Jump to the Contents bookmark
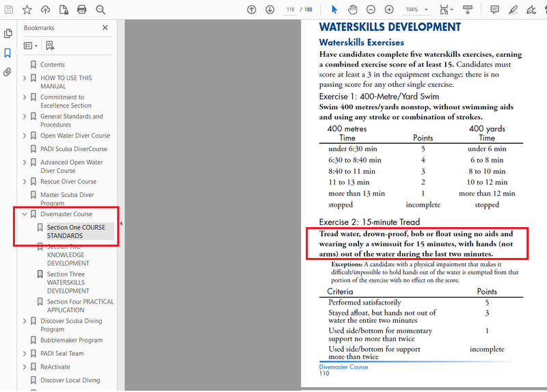 tap(52, 65)
